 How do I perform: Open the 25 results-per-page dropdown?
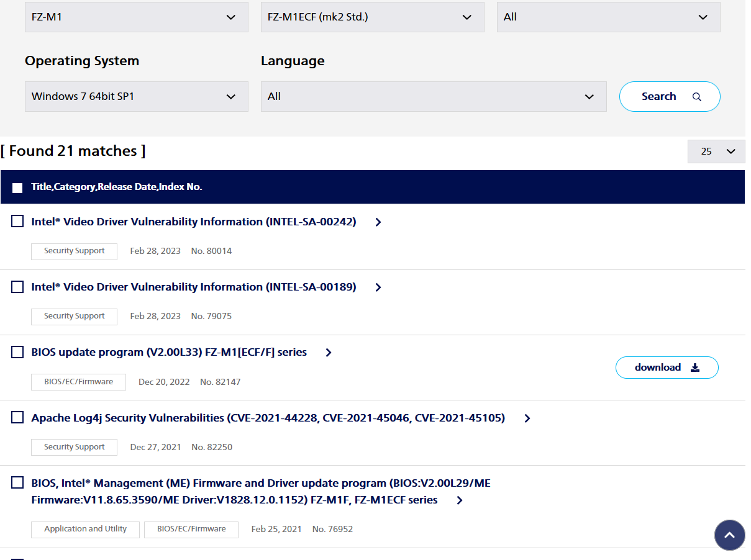click(716, 151)
